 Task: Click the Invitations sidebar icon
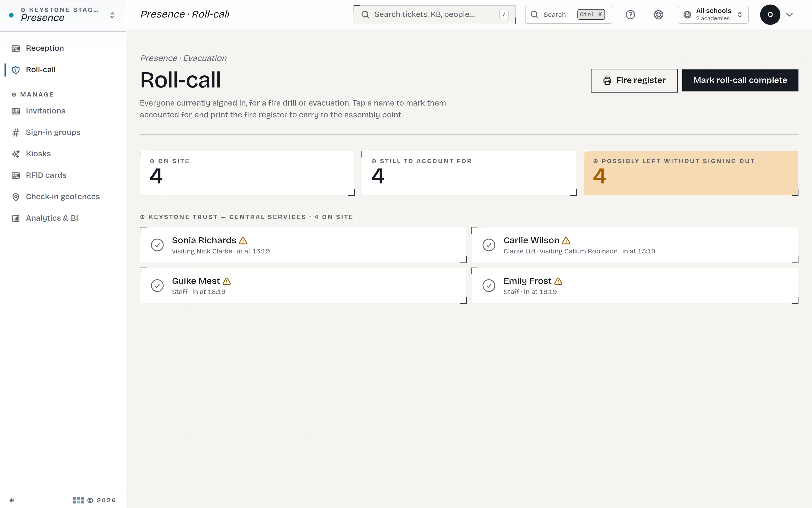[16, 111]
